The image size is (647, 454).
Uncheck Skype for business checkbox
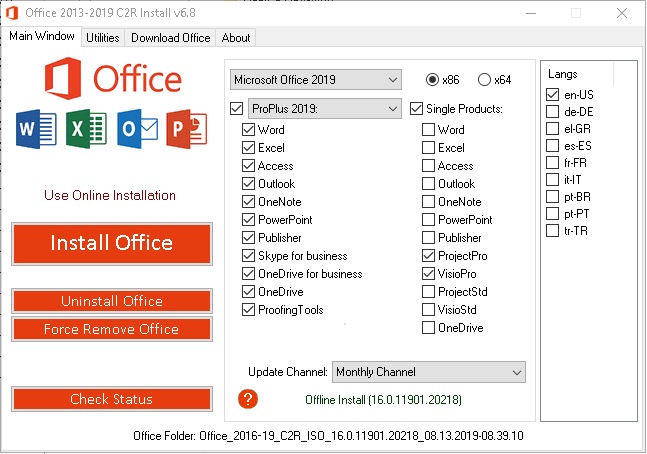(x=248, y=256)
